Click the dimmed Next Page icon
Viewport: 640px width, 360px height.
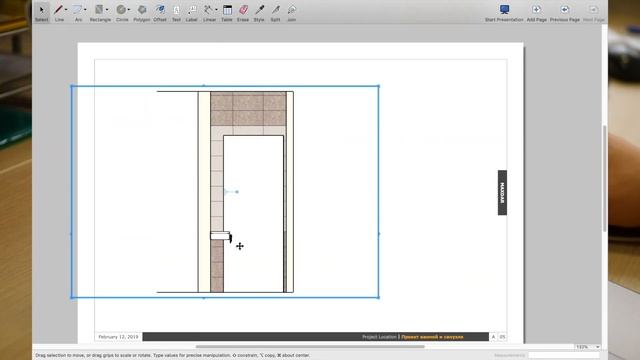[593, 9]
